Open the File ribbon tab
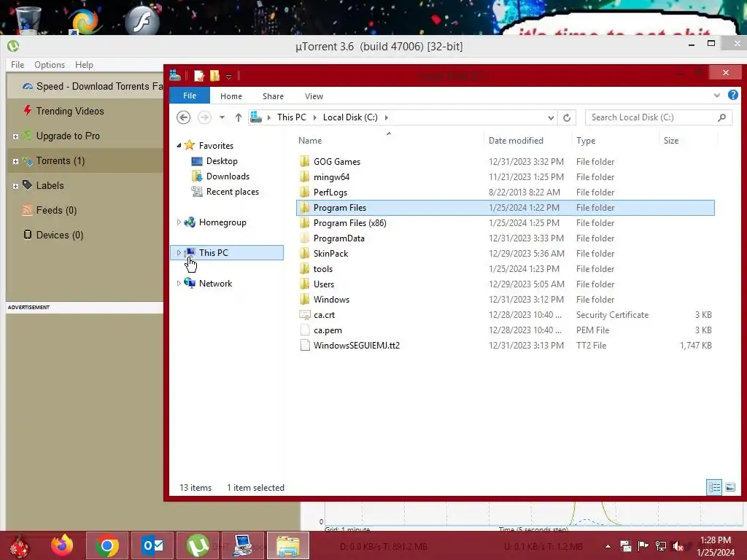The width and height of the screenshot is (747, 560). (190, 96)
